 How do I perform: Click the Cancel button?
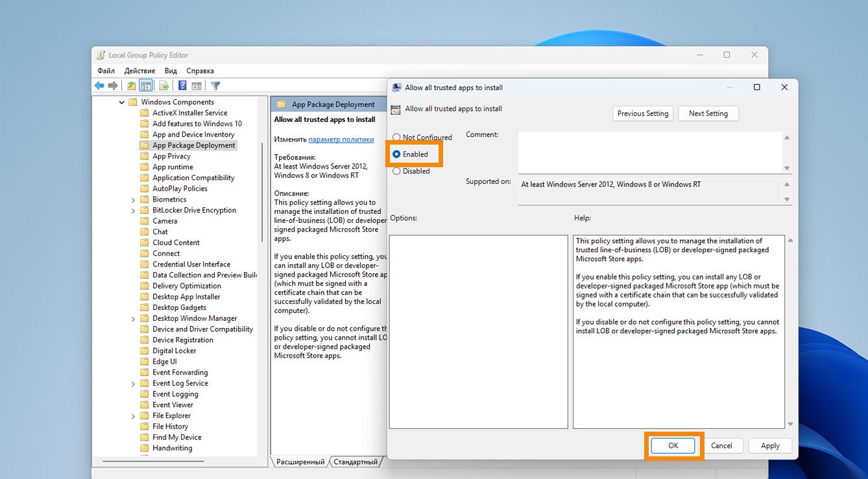click(x=721, y=445)
